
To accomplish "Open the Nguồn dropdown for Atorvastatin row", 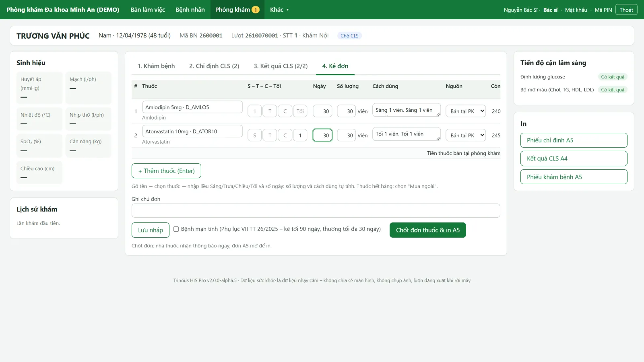I will (x=466, y=135).
